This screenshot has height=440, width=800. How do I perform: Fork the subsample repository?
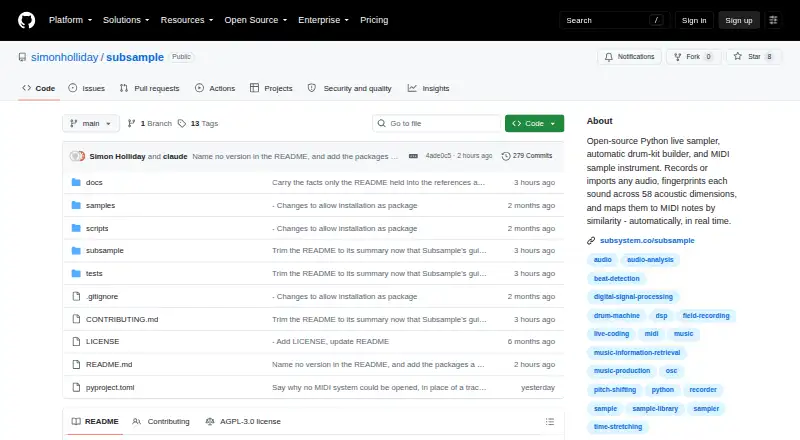pyautogui.click(x=693, y=57)
